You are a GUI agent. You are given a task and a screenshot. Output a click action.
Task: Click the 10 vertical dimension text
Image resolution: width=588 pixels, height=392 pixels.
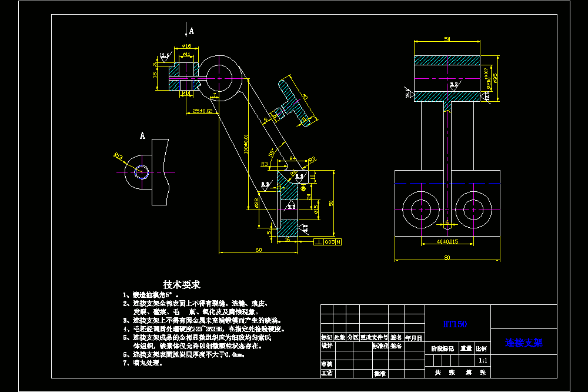[x=312, y=176]
